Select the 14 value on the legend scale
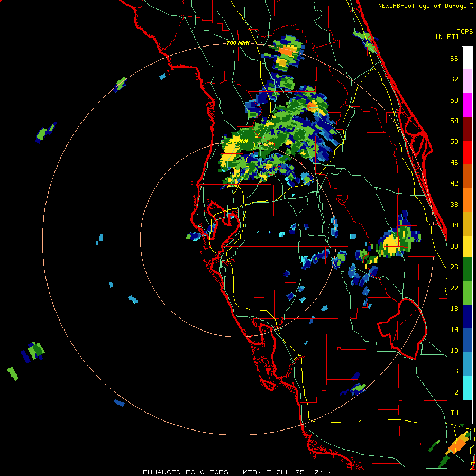The width and height of the screenshot is (476, 476). [454, 329]
